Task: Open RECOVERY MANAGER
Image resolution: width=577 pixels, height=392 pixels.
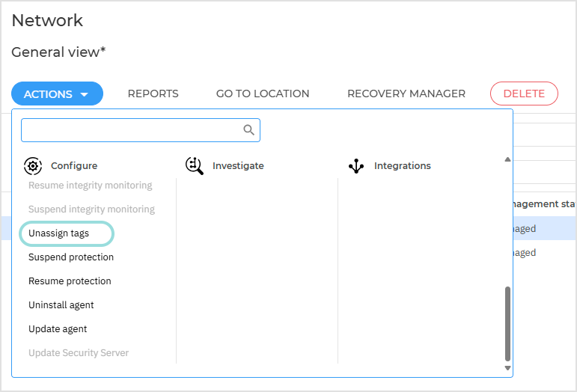Action: 406,94
